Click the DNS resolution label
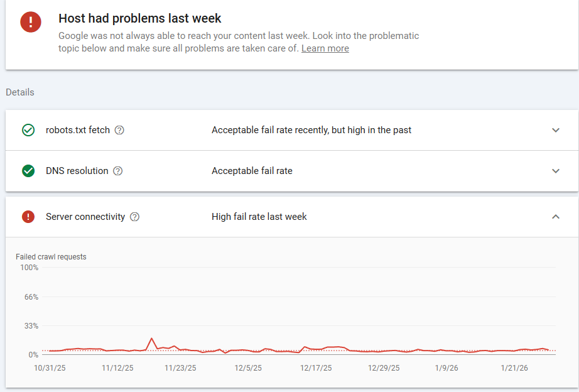 click(x=77, y=171)
